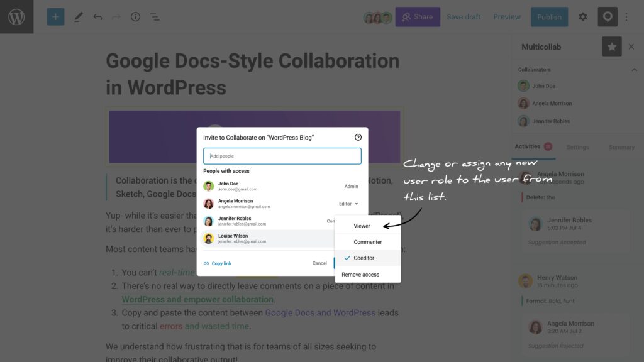This screenshot has width=644, height=362.
Task: Open editor settings gear icon
Action: point(583,17)
